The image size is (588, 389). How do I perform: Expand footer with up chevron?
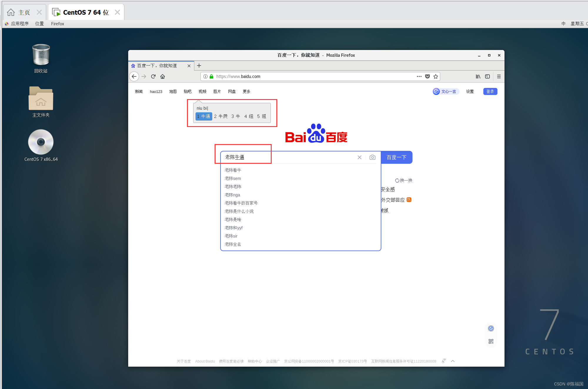[x=453, y=361]
